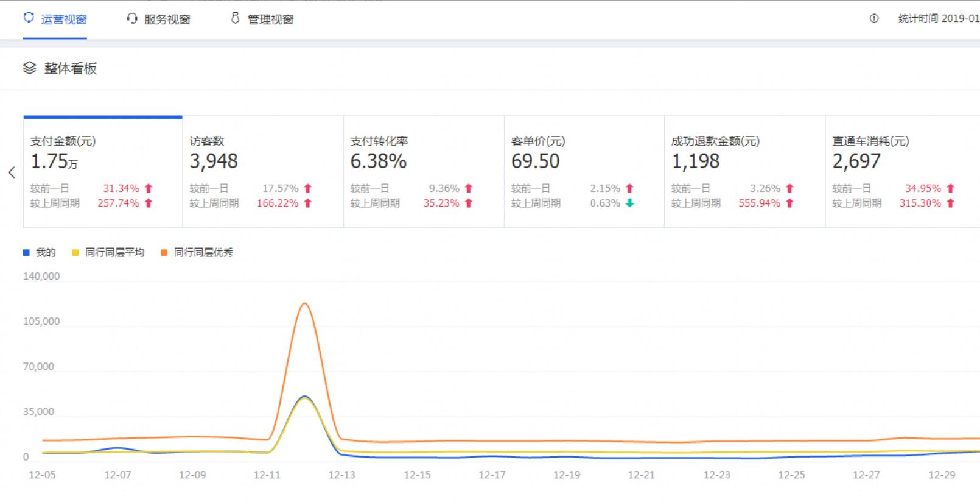Image resolution: width=980 pixels, height=502 pixels.
Task: Click the 3,948 visitor count value
Action: (x=214, y=161)
